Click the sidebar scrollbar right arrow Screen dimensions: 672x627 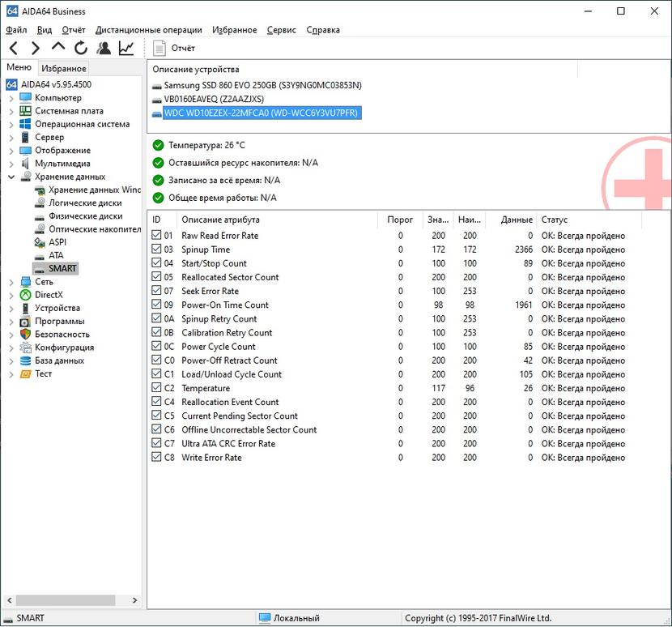(134, 600)
